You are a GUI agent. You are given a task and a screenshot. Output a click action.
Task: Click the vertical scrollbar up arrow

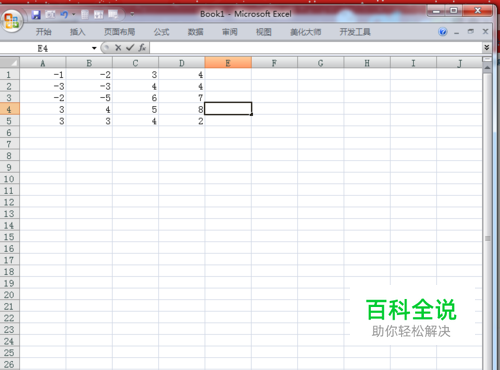487,68
